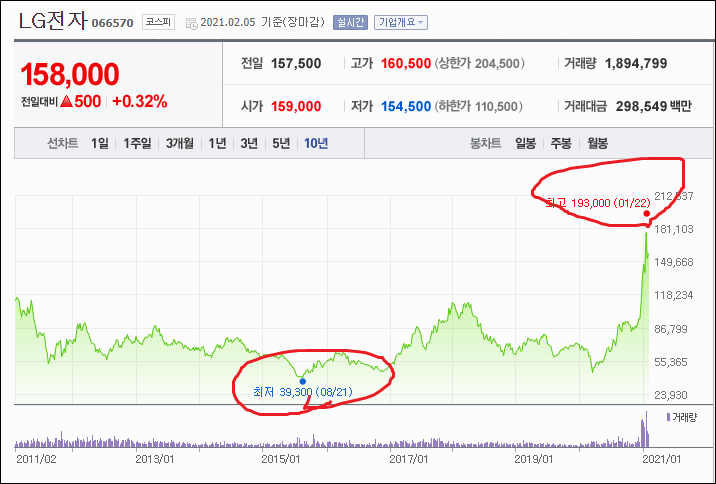Select the 1년 line chart tab
Image resolution: width=716 pixels, height=484 pixels.
(x=217, y=143)
